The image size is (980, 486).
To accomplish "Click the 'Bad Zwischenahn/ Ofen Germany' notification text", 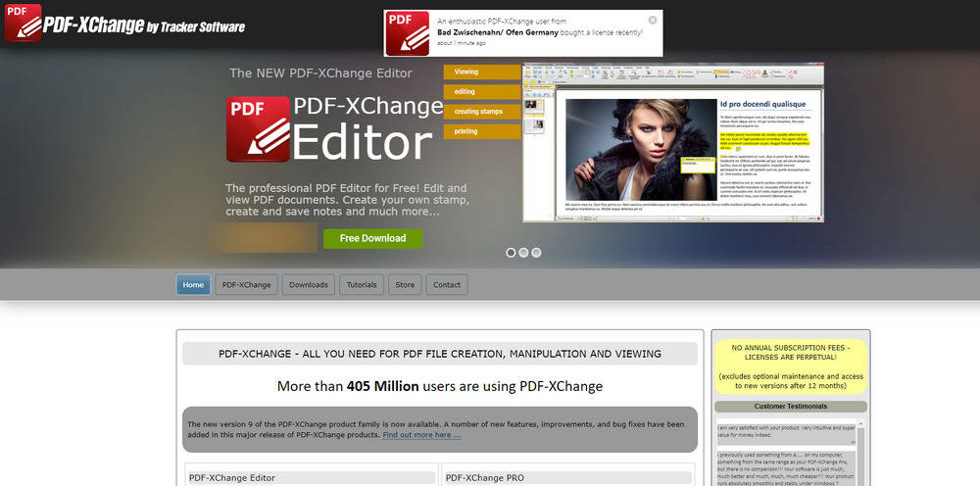I will tap(497, 32).
